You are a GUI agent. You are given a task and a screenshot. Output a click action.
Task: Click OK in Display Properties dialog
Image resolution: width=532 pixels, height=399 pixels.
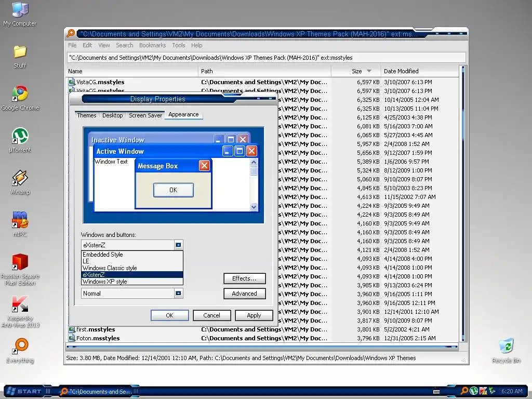(170, 315)
